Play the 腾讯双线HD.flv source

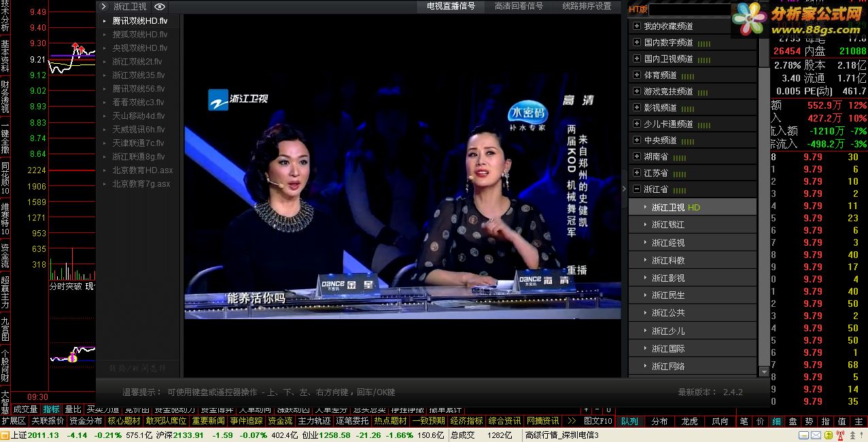point(139,21)
